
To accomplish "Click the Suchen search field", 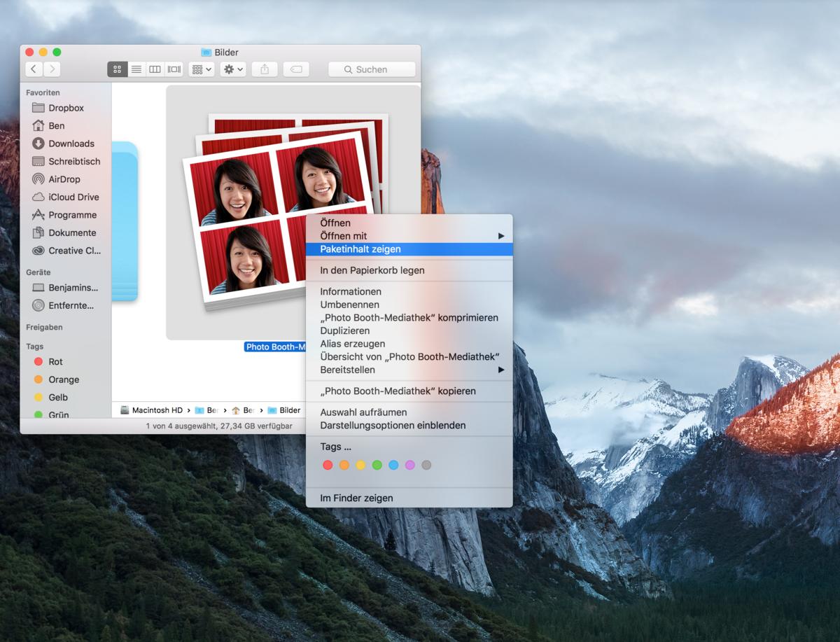I will (x=372, y=69).
